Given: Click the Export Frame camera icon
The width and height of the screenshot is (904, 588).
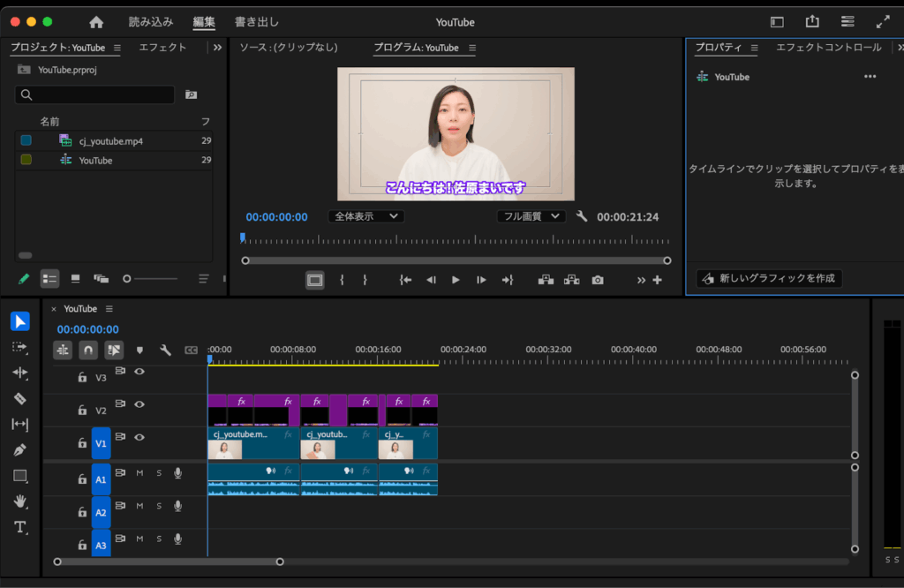Looking at the screenshot, I should click(598, 280).
